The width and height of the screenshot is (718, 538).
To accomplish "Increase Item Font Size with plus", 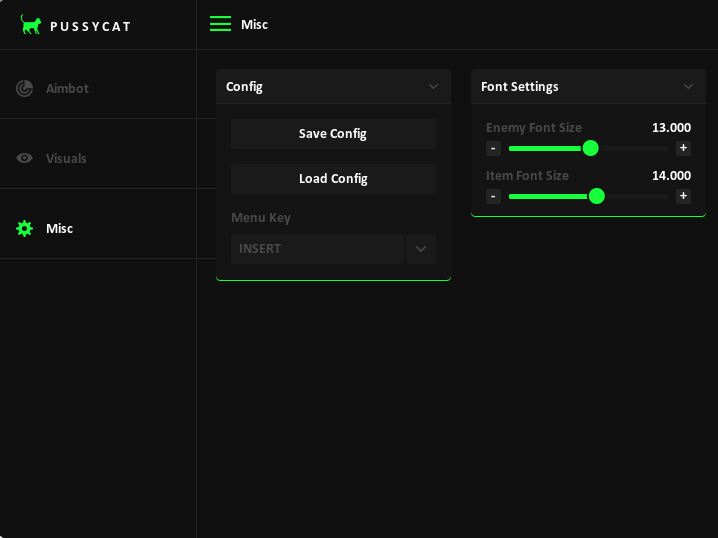I will tap(683, 196).
